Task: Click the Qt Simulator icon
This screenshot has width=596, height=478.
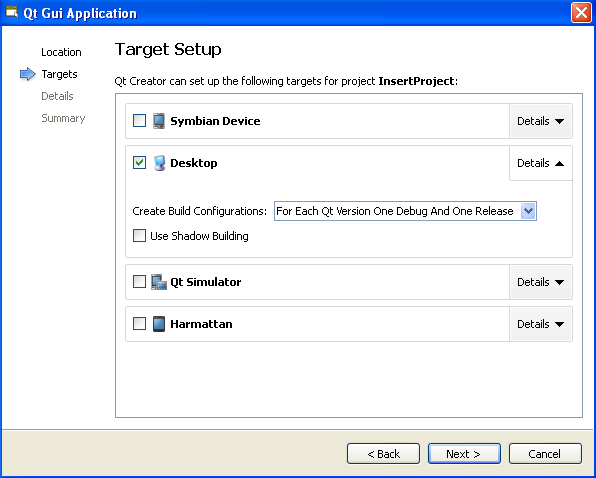Action: 159,282
